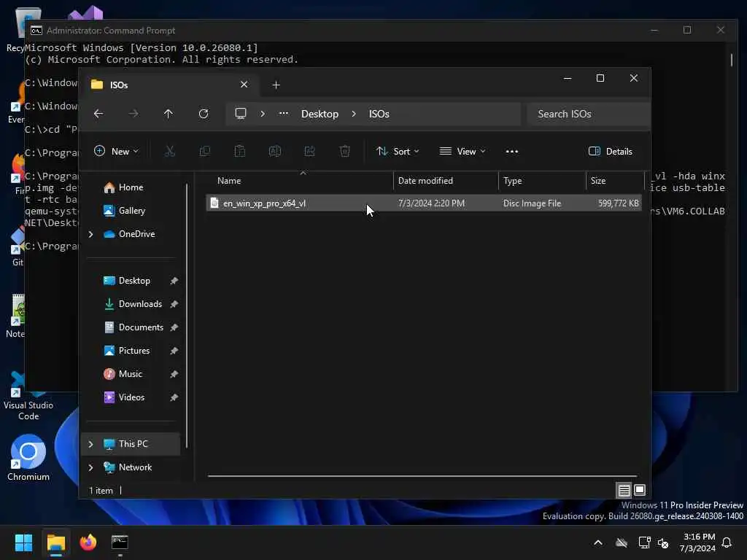Click the Disc Image File type cell
This screenshot has width=747, height=560.
tap(532, 203)
